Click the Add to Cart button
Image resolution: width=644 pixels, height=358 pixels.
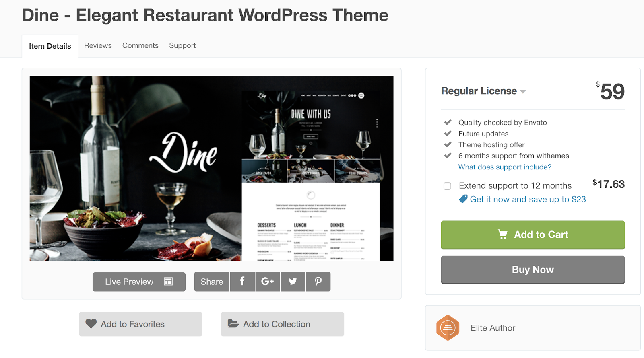[x=533, y=235]
